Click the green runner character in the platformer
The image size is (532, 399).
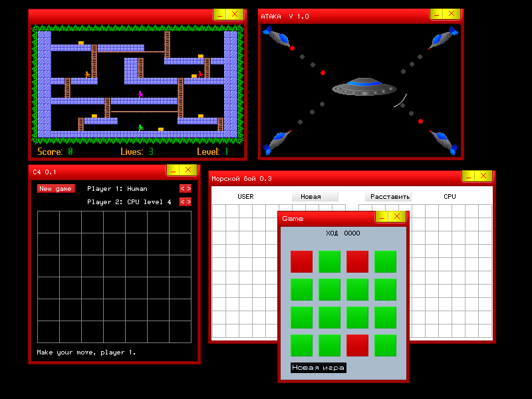(140, 127)
